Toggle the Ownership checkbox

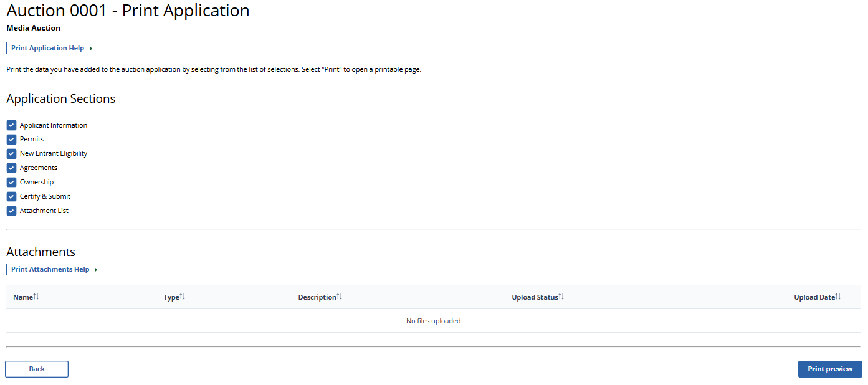click(11, 183)
